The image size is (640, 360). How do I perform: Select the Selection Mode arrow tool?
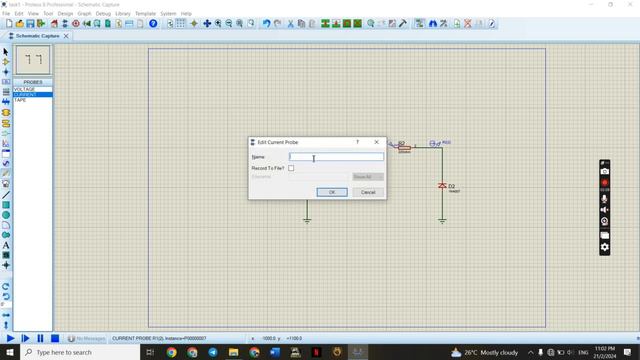coord(6,52)
